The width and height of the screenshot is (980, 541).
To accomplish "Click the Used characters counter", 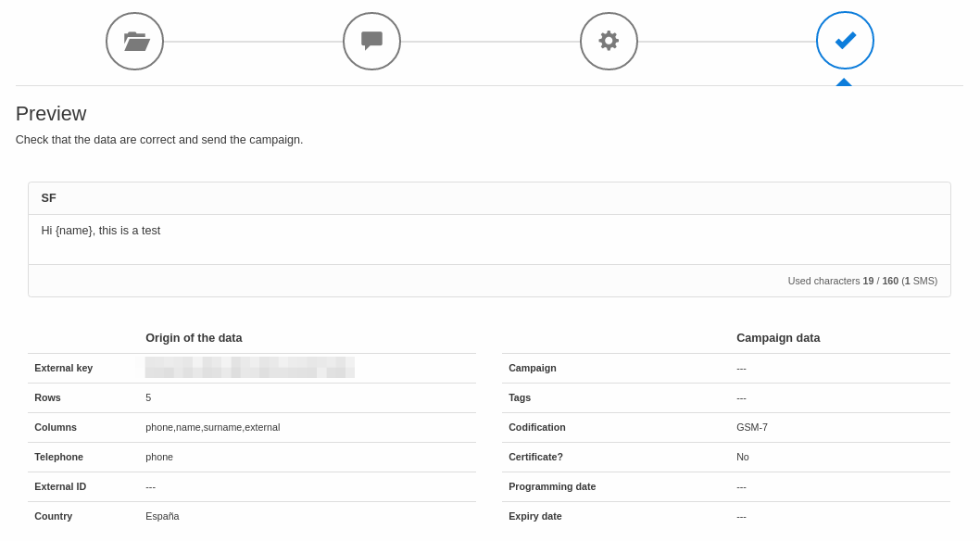I will coord(861,281).
